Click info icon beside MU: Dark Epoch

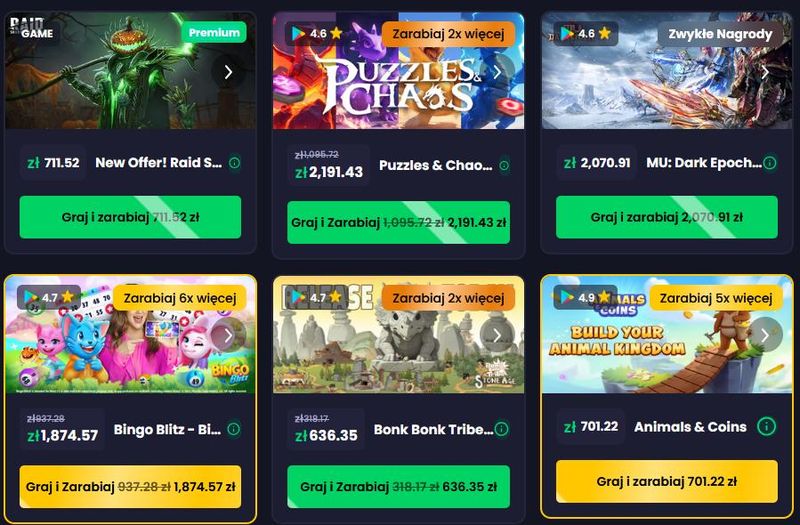tap(770, 163)
